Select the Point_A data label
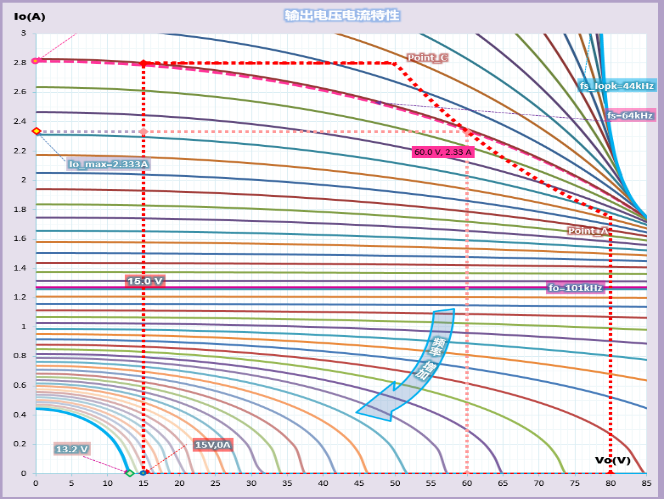Image resolution: width=664 pixels, height=499 pixels. pos(588,231)
